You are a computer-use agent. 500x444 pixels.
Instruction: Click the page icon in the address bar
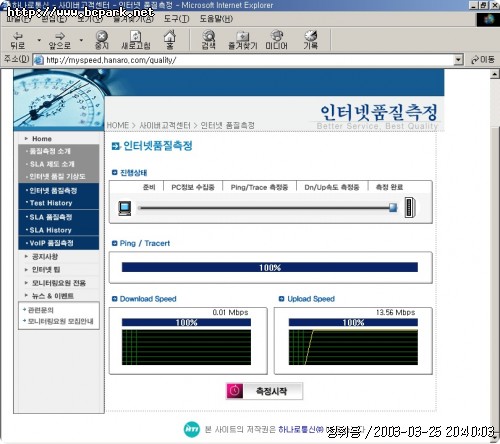[x=39, y=60]
